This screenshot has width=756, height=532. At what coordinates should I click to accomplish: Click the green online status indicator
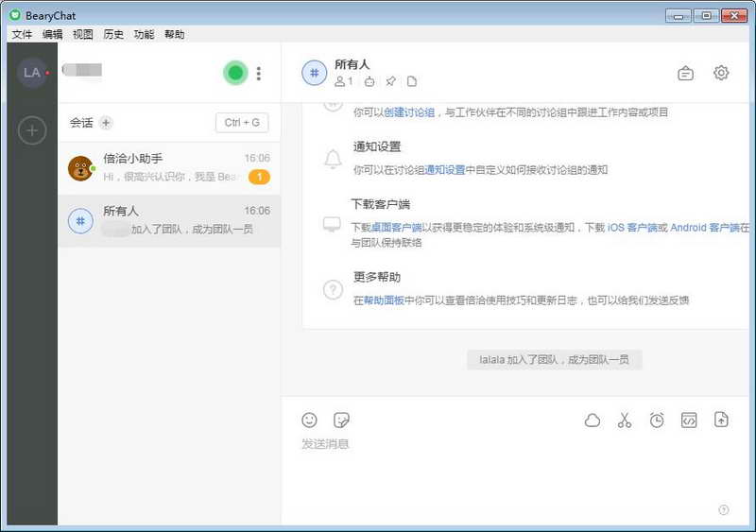pos(235,73)
